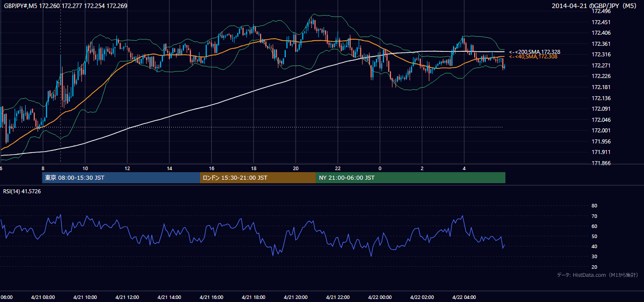644x302 pixels.
Task: Click price axis value 172.451
Action: pyautogui.click(x=602, y=22)
